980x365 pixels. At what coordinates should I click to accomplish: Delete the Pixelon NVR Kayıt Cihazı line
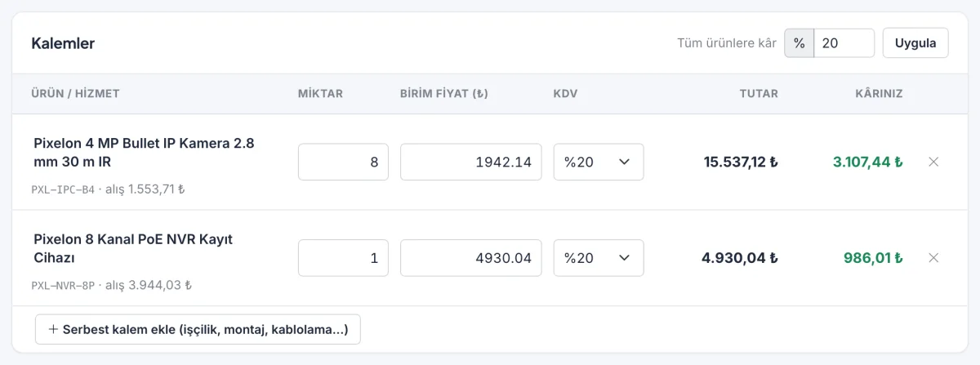[933, 258]
